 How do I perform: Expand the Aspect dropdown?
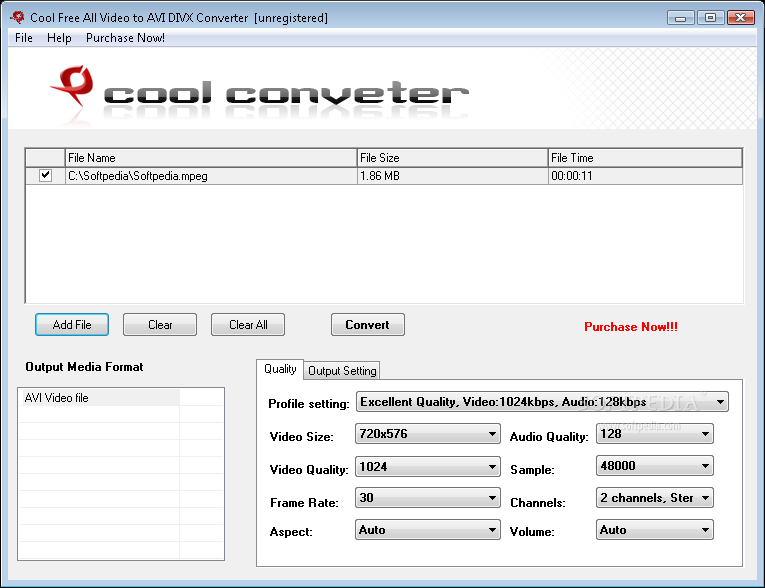click(x=427, y=530)
